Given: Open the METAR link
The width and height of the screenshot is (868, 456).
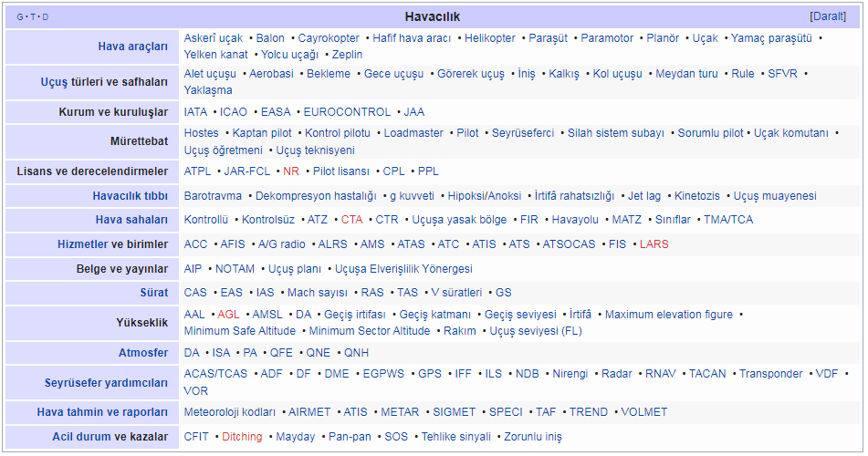Looking at the screenshot, I should click(x=400, y=412).
